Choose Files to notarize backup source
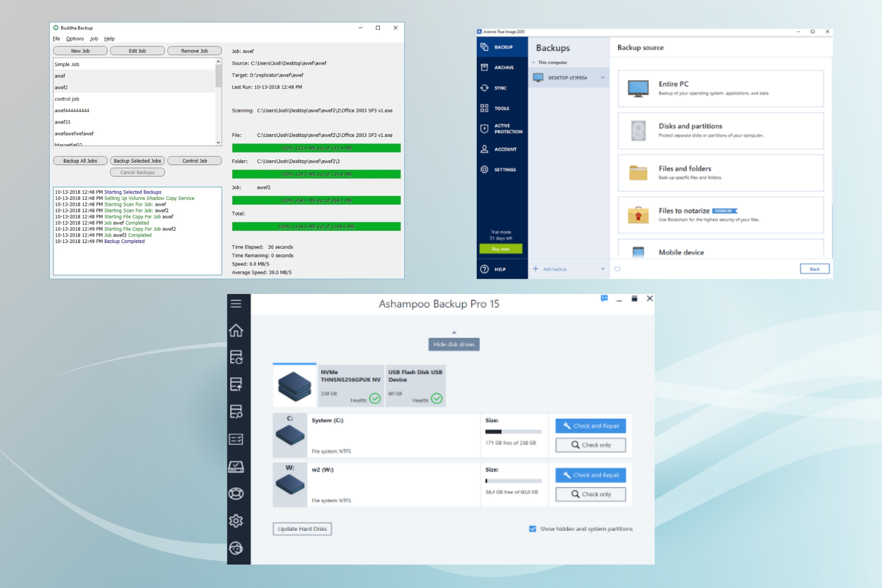882x588 pixels. tap(720, 215)
